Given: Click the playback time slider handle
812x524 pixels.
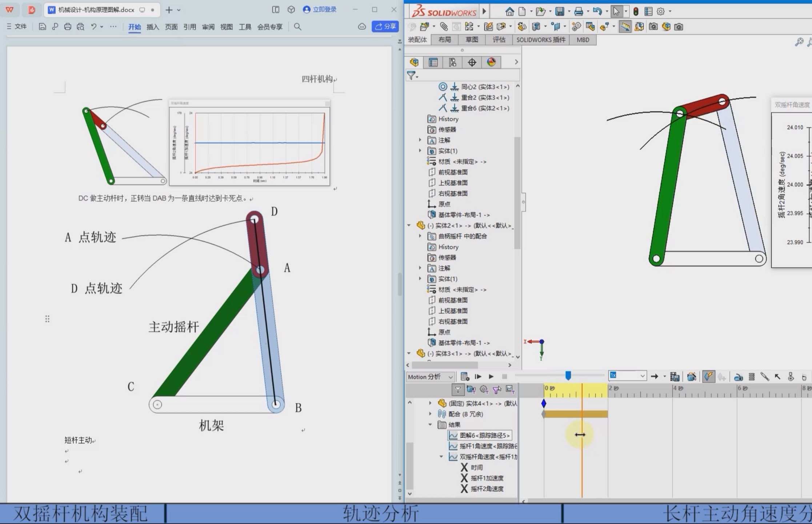Looking at the screenshot, I should (568, 375).
